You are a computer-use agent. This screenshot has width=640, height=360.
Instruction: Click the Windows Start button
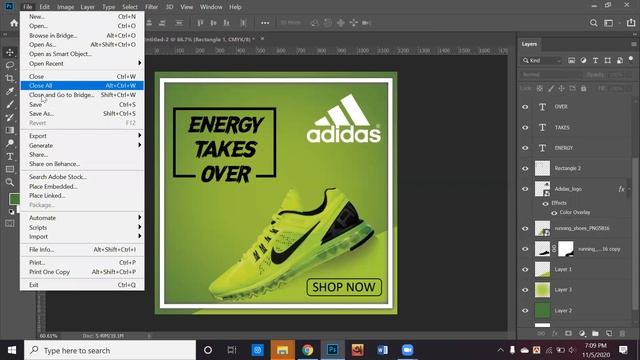click(x=12, y=350)
